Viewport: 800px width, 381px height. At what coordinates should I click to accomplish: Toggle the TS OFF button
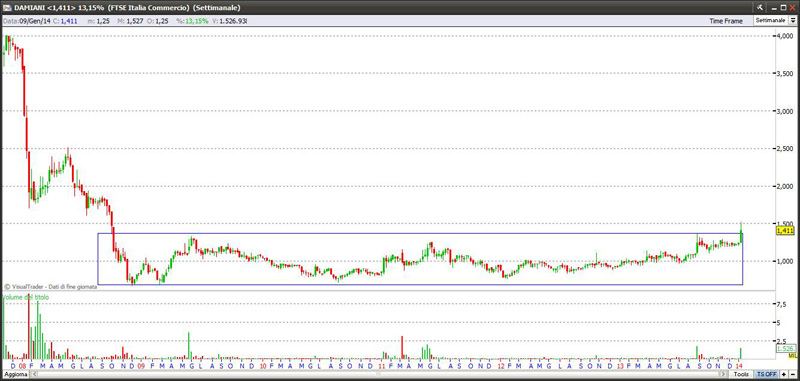[x=766, y=374]
